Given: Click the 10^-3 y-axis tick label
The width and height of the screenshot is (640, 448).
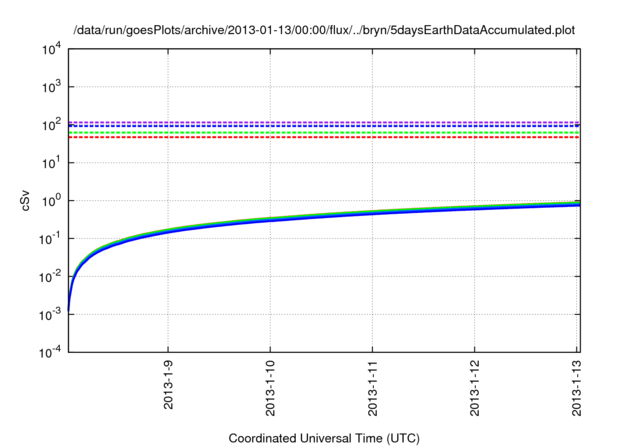Looking at the screenshot, I should (x=50, y=315).
